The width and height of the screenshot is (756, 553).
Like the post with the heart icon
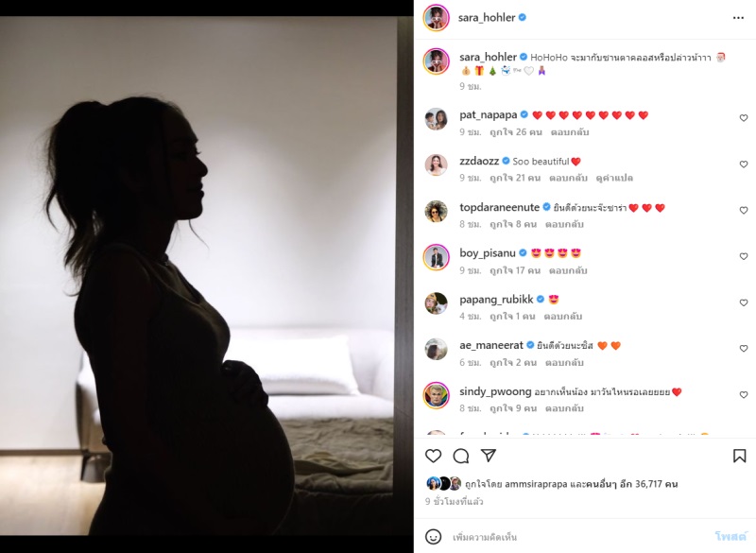click(x=433, y=456)
